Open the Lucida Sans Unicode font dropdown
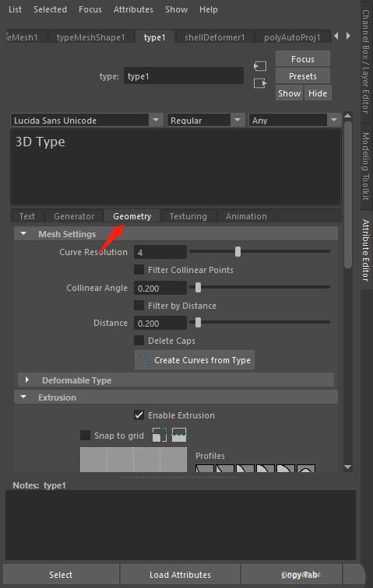 (86, 121)
